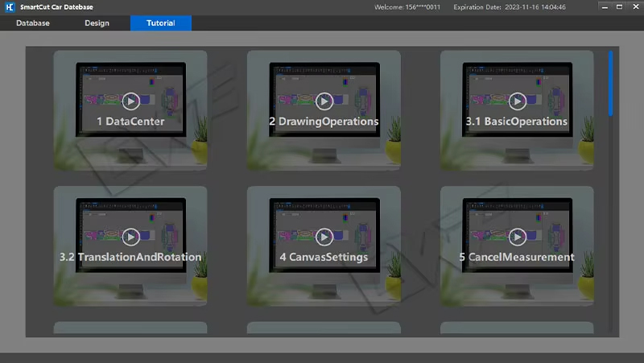The height and width of the screenshot is (363, 644).
Task: Click the '3.1 BasicOperations' title text
Action: click(517, 122)
